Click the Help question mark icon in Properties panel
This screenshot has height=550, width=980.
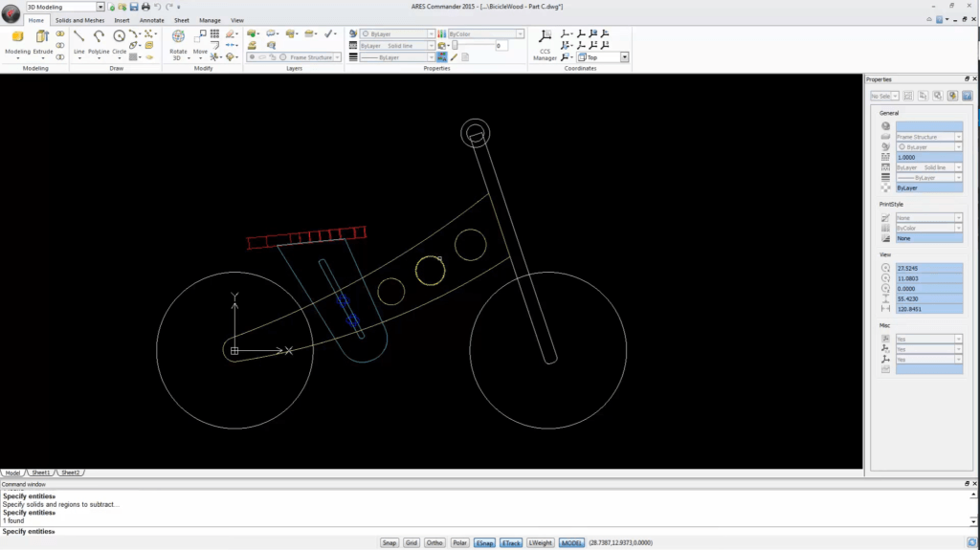967,96
